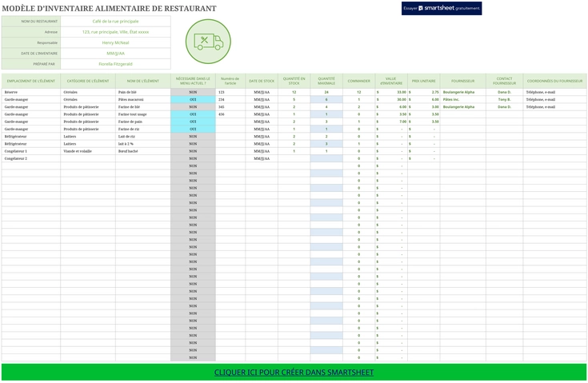Click the NON cell in Bœuf haché row
The height and width of the screenshot is (383, 588).
tap(193, 151)
